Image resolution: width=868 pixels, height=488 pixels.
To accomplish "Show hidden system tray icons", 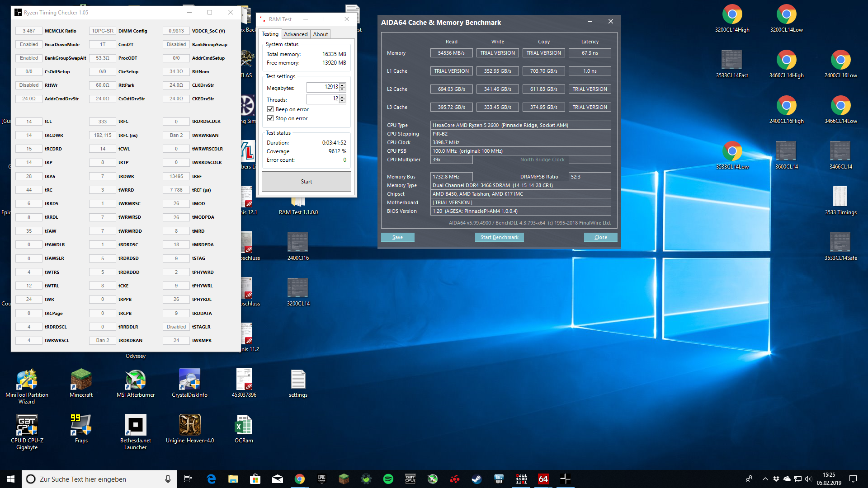I will 765,479.
